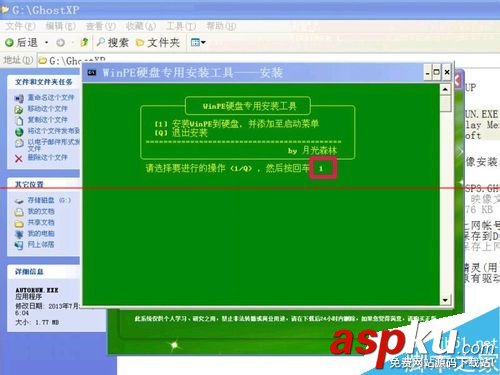The width and height of the screenshot is (500, 375).
Task: Open the 帮助(H) menu in Explorer
Action: coord(221,26)
